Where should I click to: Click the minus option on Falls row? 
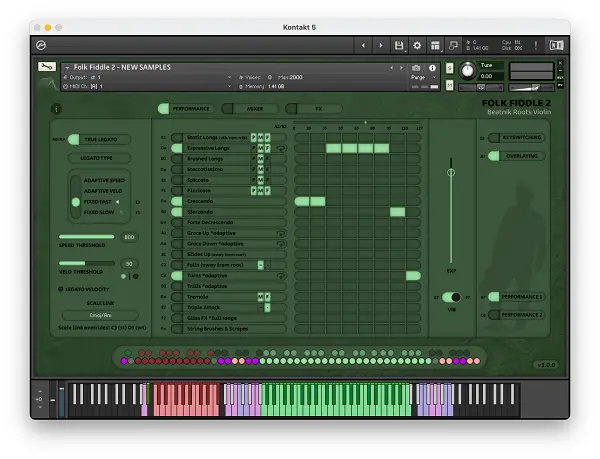click(x=260, y=265)
